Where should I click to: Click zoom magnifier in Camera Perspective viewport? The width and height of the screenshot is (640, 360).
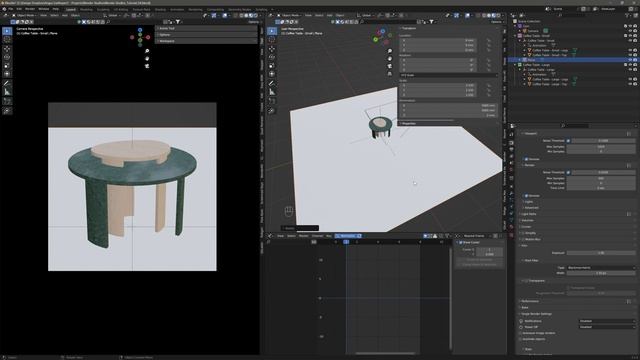tap(147, 51)
